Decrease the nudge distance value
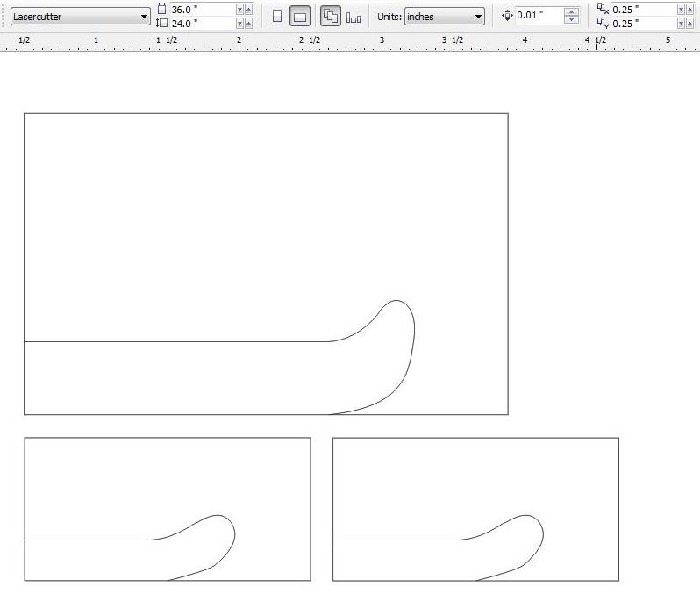 pyautogui.click(x=571, y=19)
